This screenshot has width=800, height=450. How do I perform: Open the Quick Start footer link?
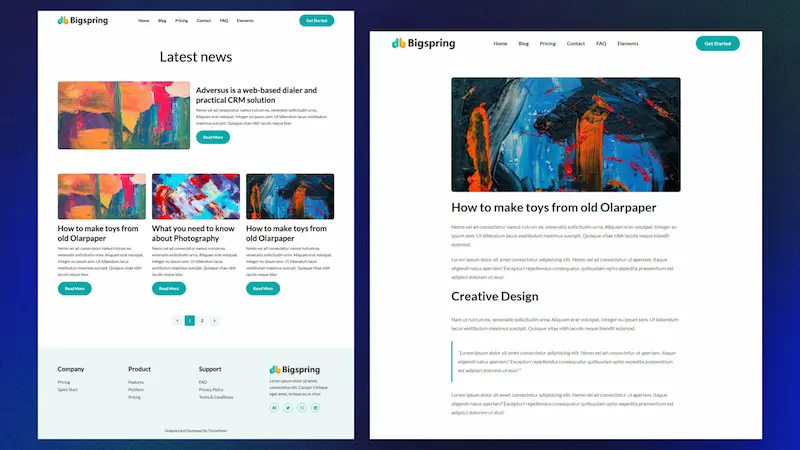67,390
